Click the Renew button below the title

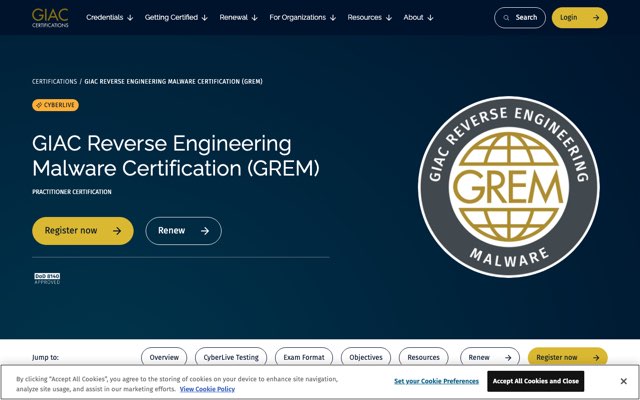183,231
